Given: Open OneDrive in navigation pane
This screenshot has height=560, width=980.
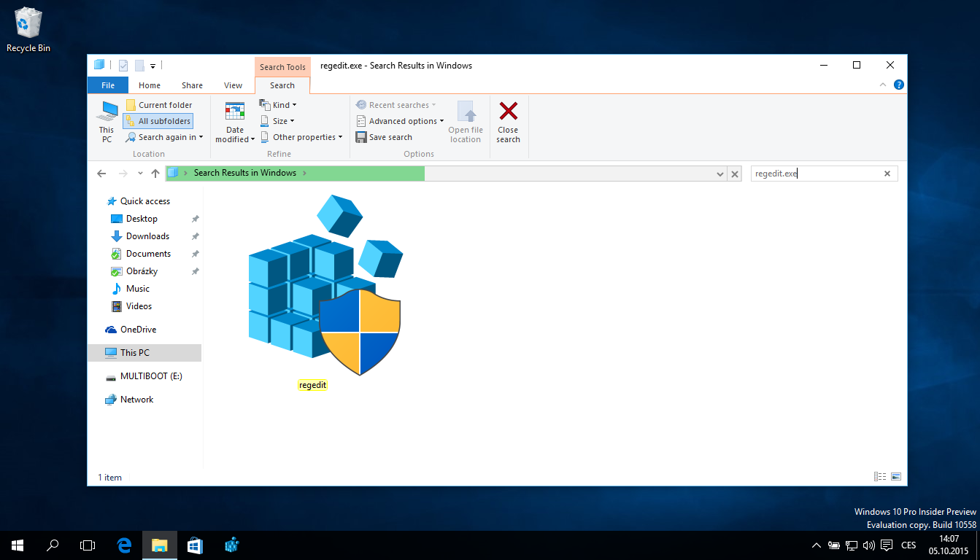Looking at the screenshot, I should click(138, 330).
